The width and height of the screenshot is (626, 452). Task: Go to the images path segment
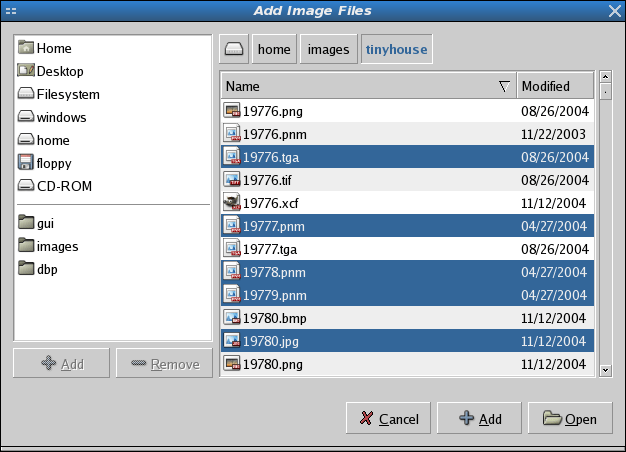pos(328,49)
